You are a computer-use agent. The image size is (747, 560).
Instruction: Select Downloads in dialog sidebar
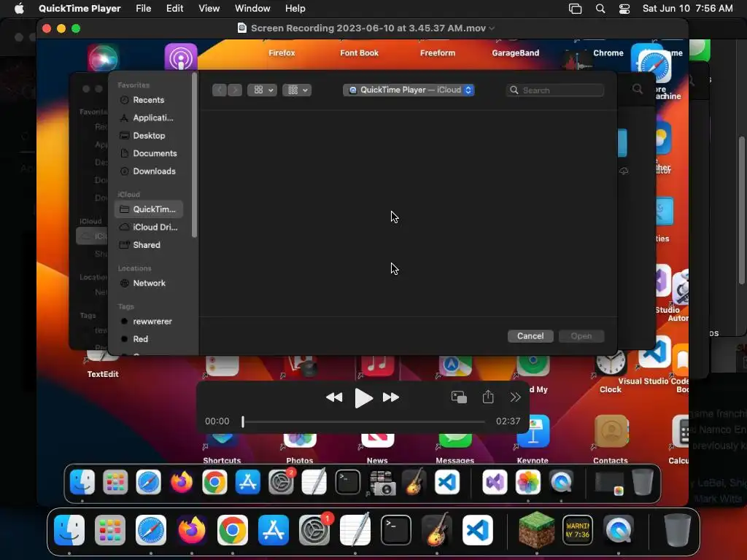tap(149, 171)
